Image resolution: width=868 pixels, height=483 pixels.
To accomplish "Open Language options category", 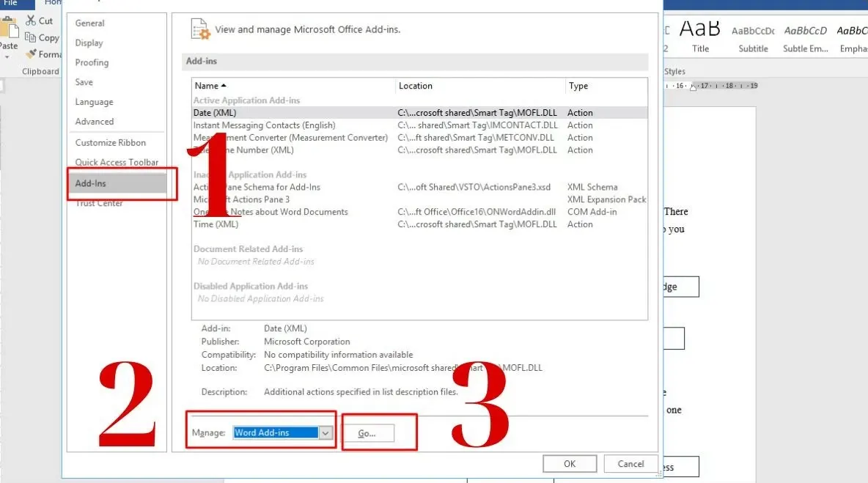I will tap(94, 102).
